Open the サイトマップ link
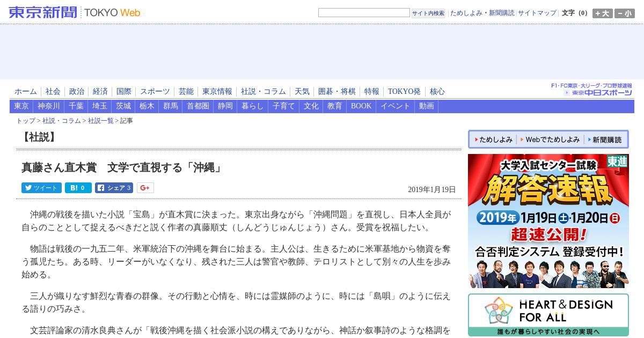Image resolution: width=644 pixels, height=338 pixels. (537, 13)
